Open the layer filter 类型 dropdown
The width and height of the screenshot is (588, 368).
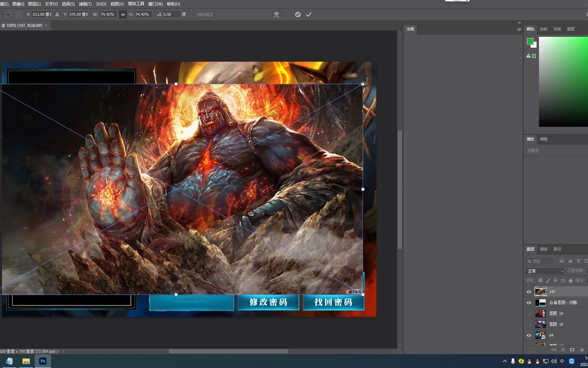(x=540, y=261)
